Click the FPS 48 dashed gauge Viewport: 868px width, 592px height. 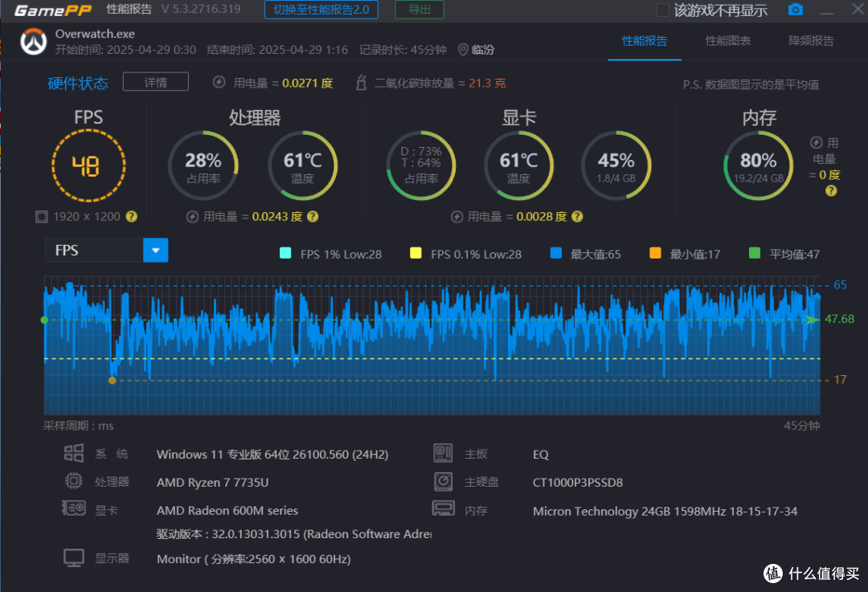88,165
